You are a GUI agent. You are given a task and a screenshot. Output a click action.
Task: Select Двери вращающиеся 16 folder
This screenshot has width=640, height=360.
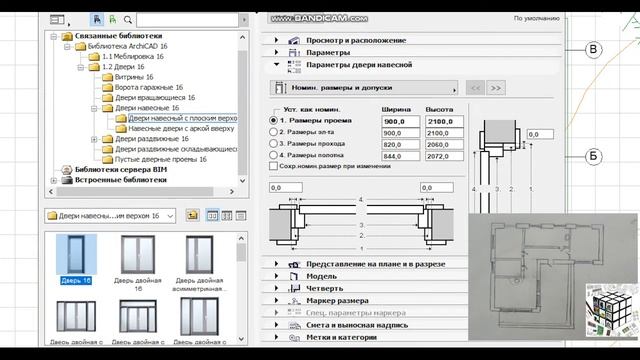pyautogui.click(x=155, y=98)
